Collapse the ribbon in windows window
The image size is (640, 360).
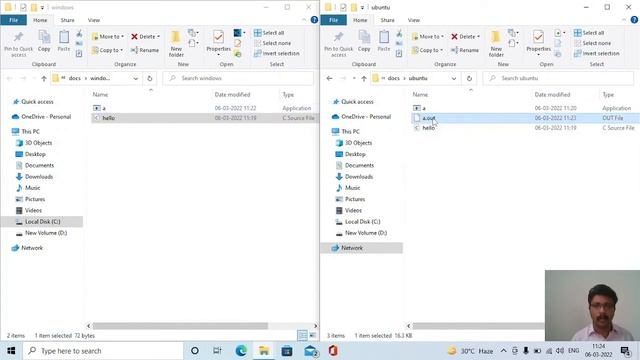click(x=304, y=20)
